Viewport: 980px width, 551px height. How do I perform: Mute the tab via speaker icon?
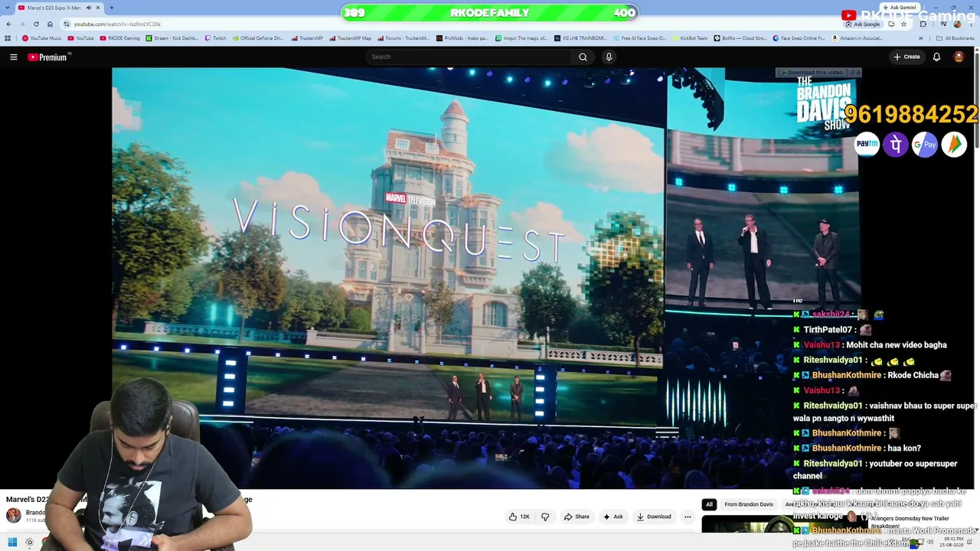(x=88, y=8)
